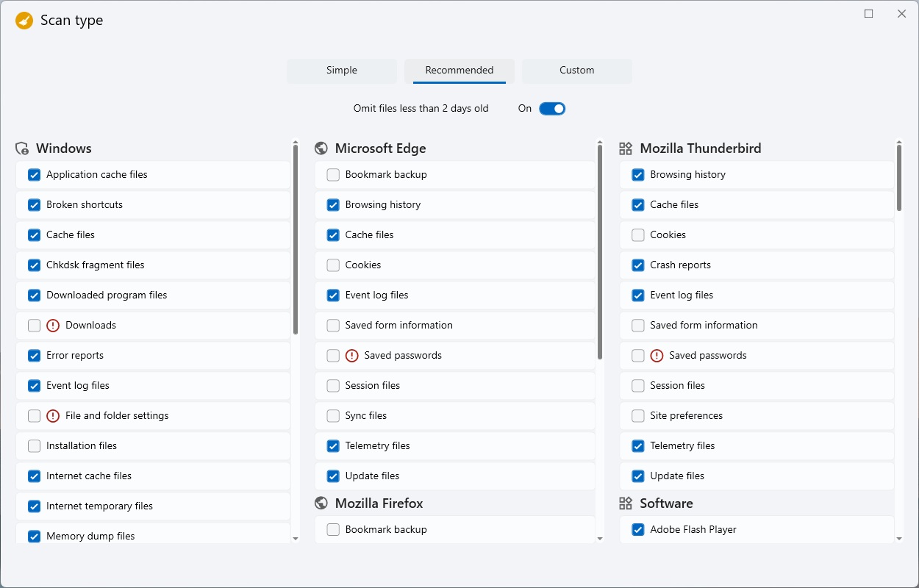Click warning icon beside File and folder settings
Screen dimensions: 919x588
53,416
